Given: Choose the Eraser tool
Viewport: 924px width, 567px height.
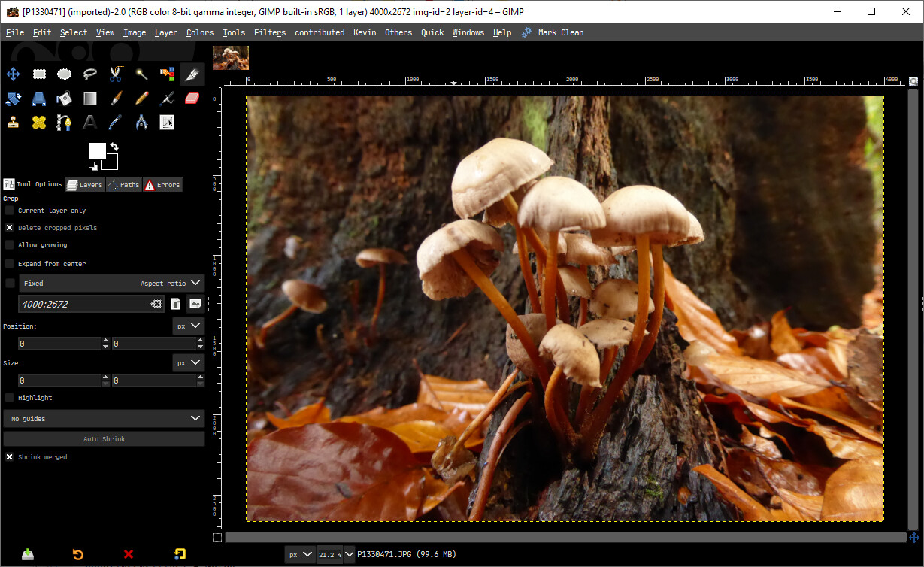Looking at the screenshot, I should tap(192, 98).
